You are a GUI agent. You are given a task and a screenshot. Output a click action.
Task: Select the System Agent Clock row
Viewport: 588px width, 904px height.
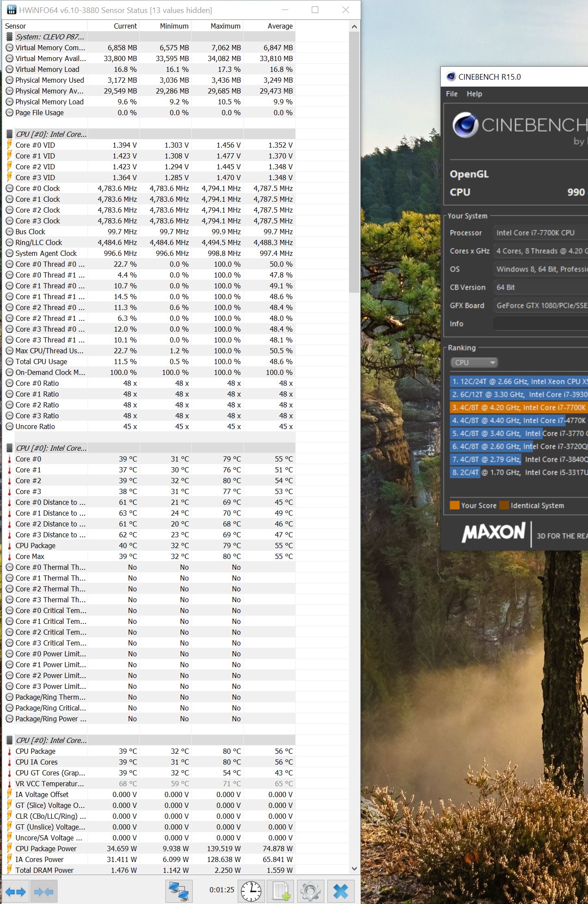(x=149, y=253)
